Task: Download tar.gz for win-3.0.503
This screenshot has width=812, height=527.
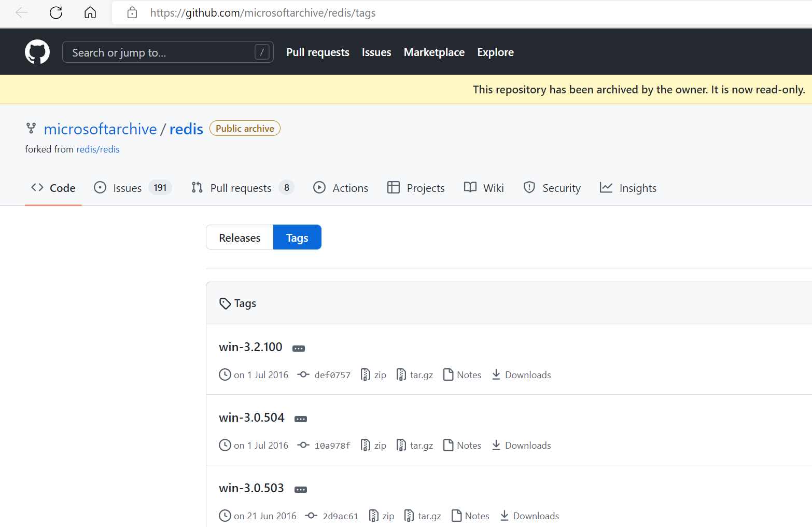Action: pos(423,516)
